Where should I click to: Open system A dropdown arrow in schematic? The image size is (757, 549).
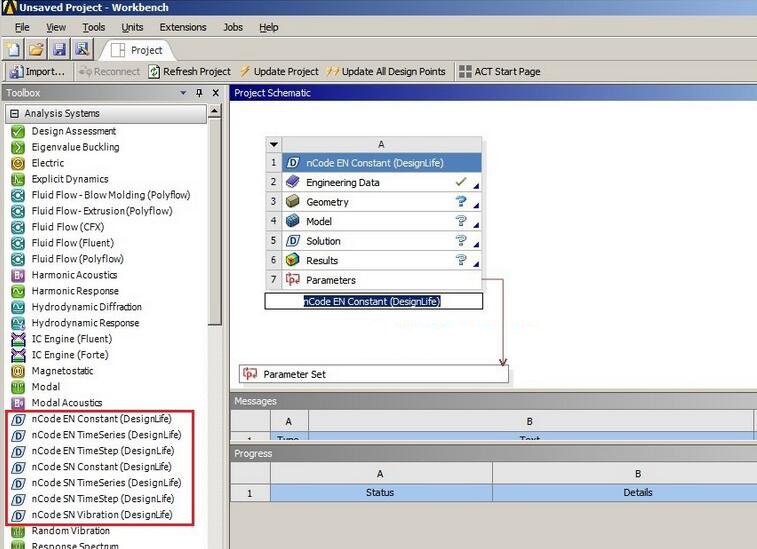click(x=274, y=144)
